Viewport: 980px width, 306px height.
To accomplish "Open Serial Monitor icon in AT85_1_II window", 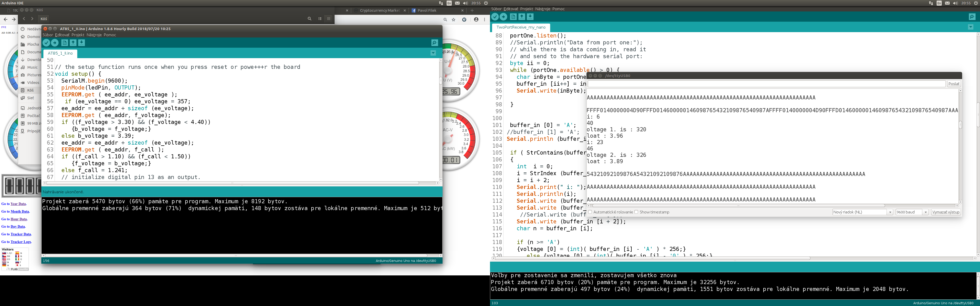I will point(434,43).
